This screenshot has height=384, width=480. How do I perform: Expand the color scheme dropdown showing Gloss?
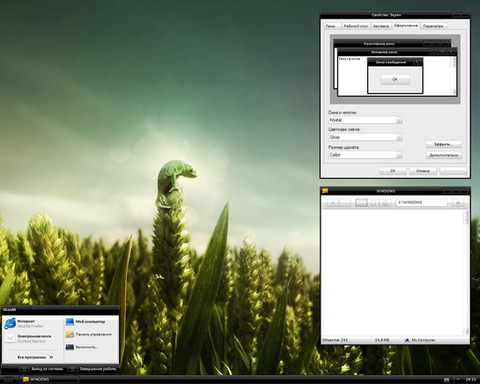click(x=399, y=137)
